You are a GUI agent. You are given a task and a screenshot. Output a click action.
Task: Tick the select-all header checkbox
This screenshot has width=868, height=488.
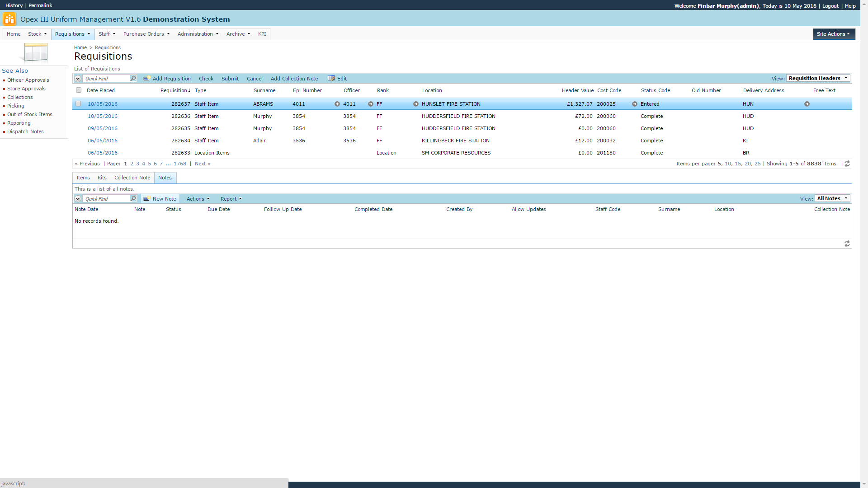79,90
